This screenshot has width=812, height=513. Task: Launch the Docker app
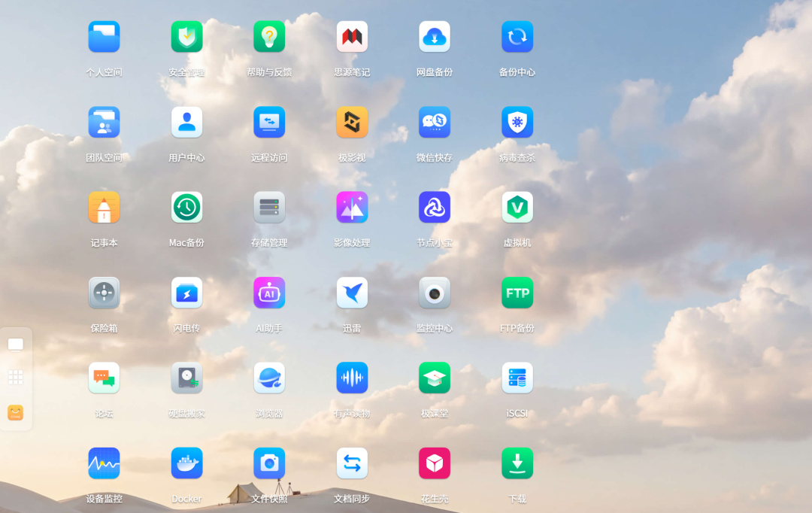tap(187, 463)
